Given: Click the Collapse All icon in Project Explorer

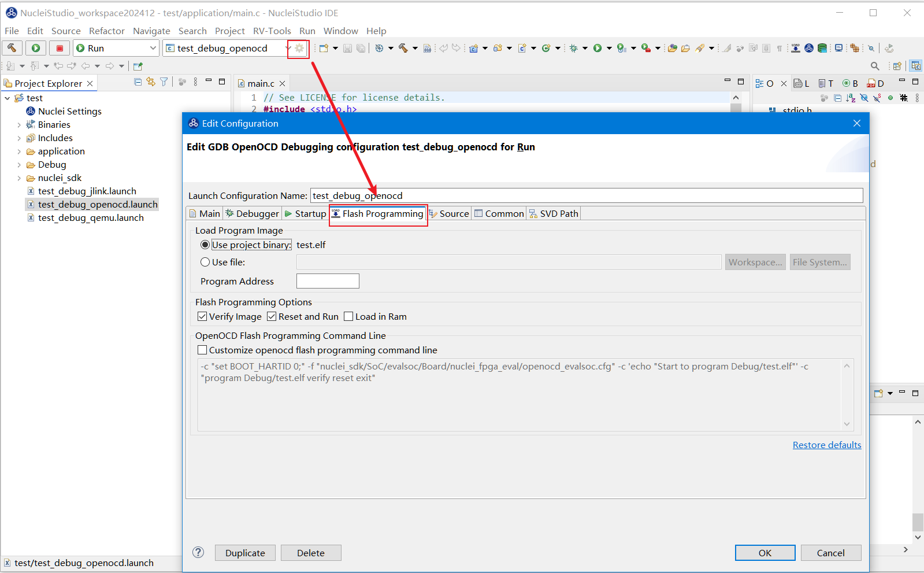Looking at the screenshot, I should coord(138,82).
